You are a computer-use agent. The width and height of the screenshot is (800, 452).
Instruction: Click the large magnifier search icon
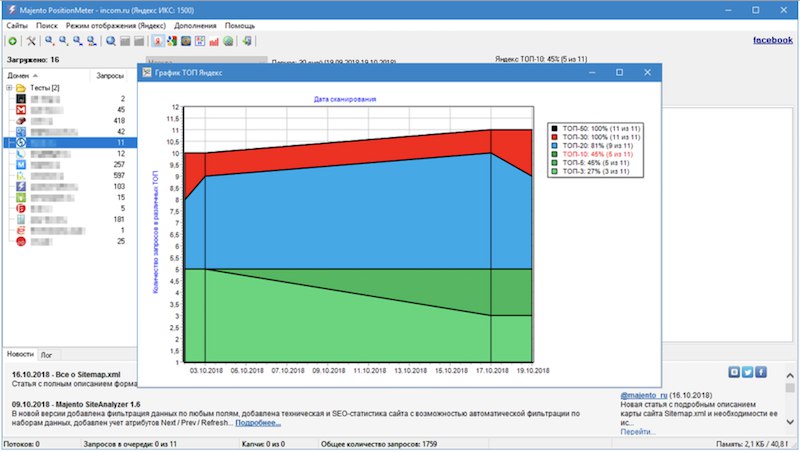(x=111, y=41)
